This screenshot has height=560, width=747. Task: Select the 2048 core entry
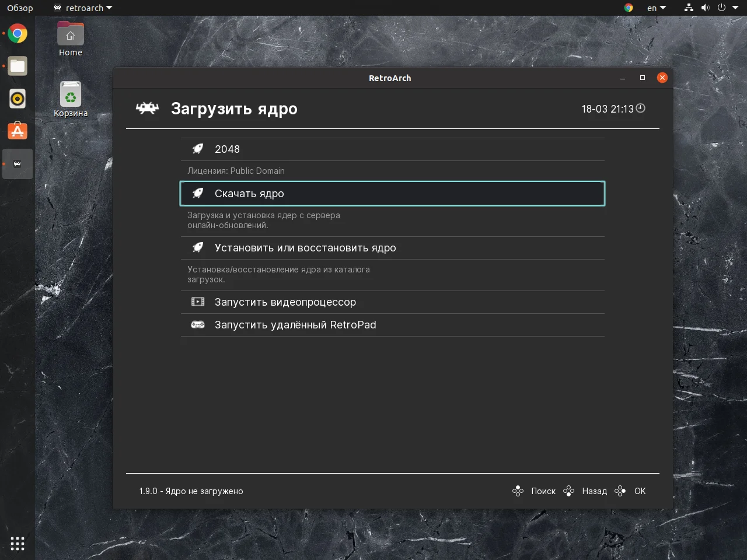[x=392, y=149]
